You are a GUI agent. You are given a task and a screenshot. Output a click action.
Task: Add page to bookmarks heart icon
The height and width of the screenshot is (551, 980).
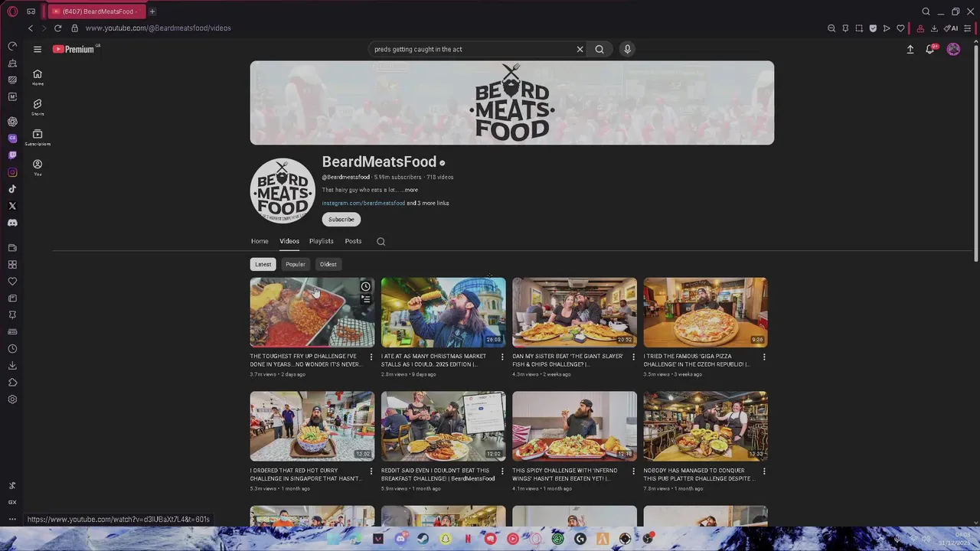coord(900,28)
